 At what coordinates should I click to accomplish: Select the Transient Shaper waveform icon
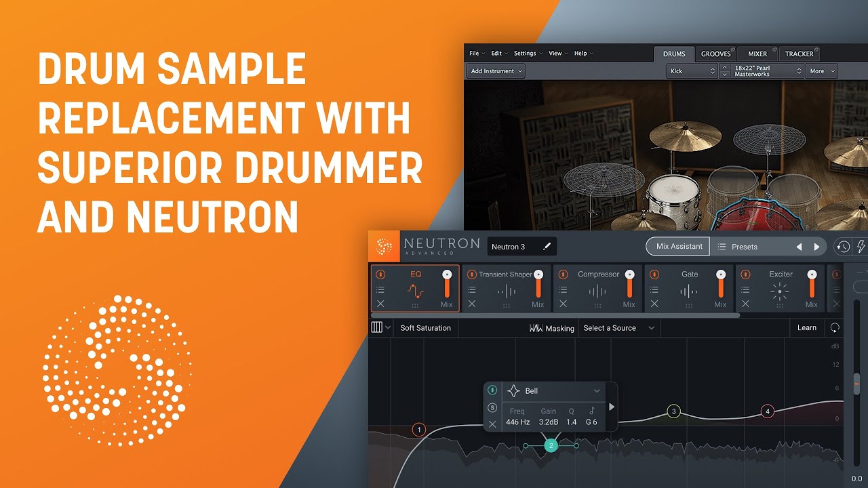pyautogui.click(x=506, y=292)
